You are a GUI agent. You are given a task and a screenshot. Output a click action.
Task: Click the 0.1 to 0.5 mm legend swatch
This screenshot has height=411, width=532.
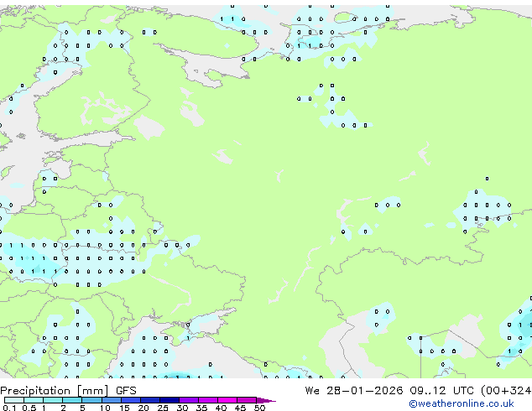click(x=14, y=400)
